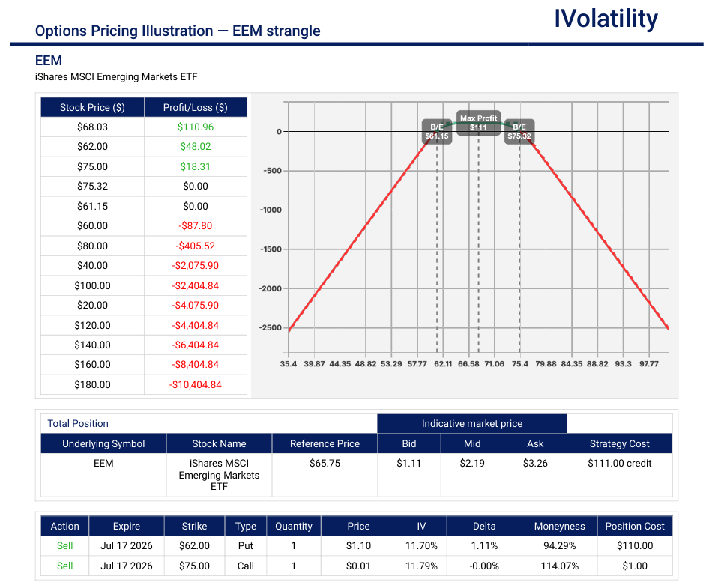
Task: Click the $180.00 stock price cell
Action: tap(92, 385)
